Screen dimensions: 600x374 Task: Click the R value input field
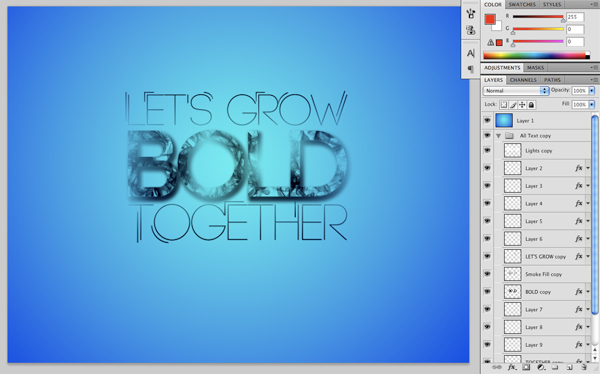point(575,17)
